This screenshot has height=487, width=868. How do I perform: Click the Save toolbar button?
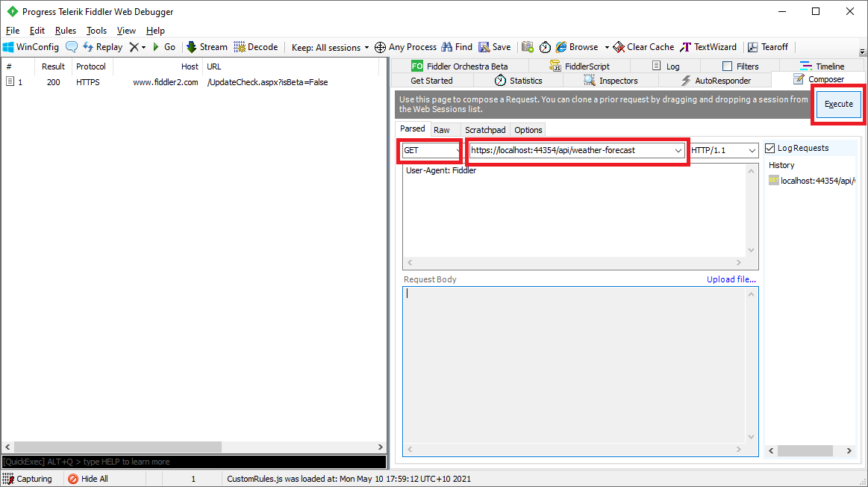point(495,47)
